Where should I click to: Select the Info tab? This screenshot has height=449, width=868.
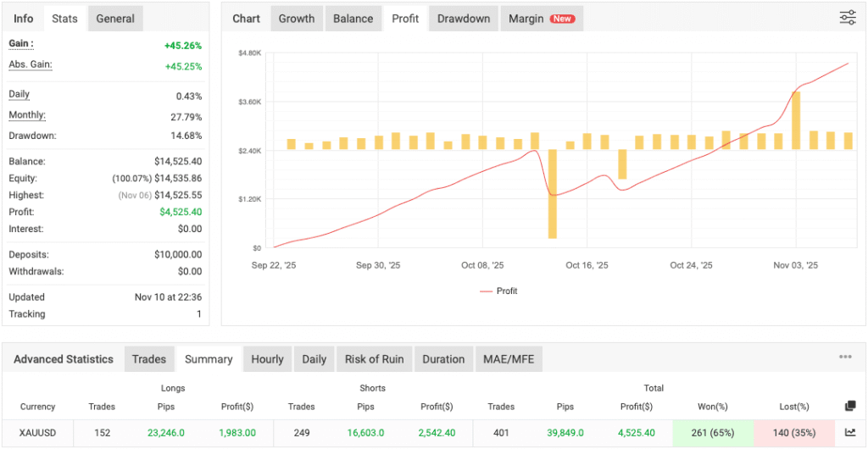(24, 19)
